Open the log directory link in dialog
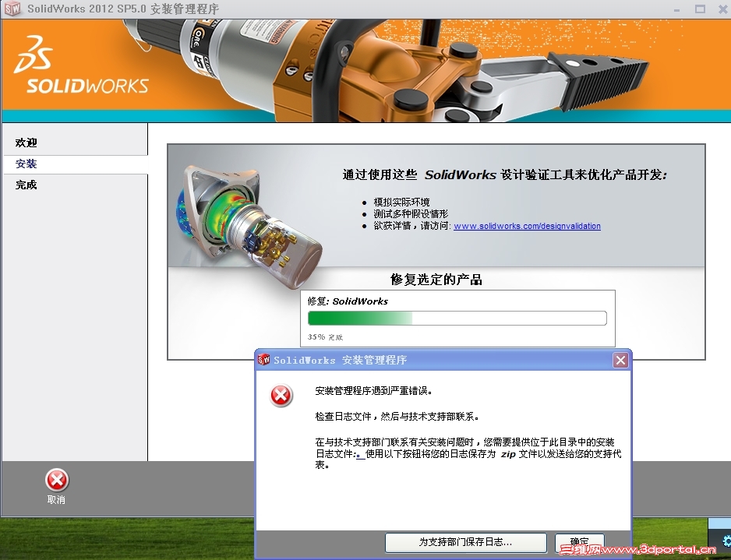 point(360,454)
